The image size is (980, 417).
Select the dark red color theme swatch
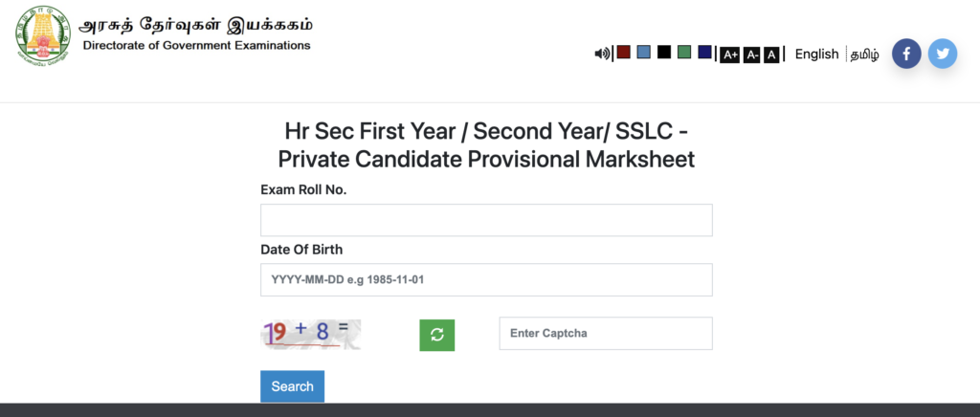pyautogui.click(x=623, y=52)
